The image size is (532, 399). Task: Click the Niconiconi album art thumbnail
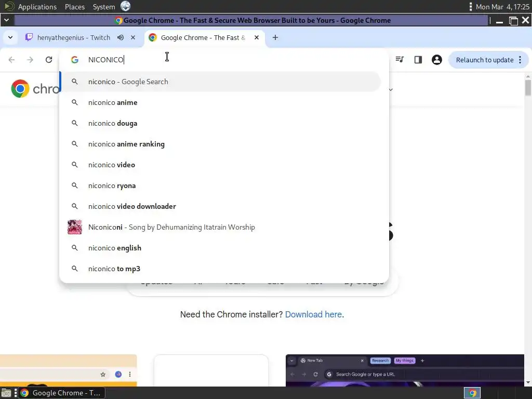coord(75,228)
